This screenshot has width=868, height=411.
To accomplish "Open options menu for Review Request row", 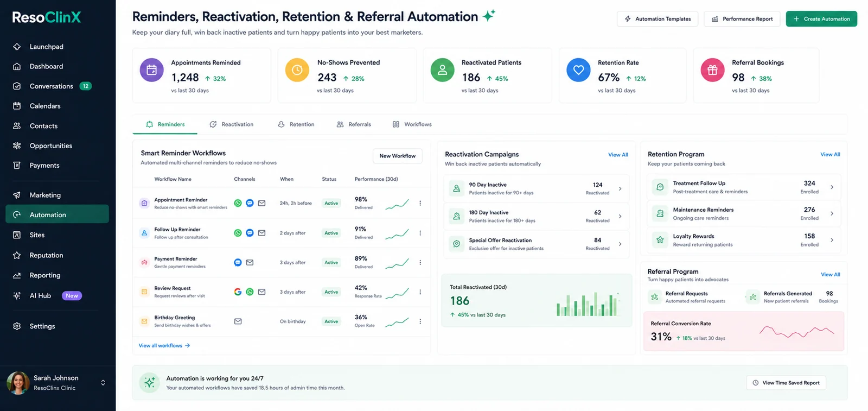I will pos(420,292).
